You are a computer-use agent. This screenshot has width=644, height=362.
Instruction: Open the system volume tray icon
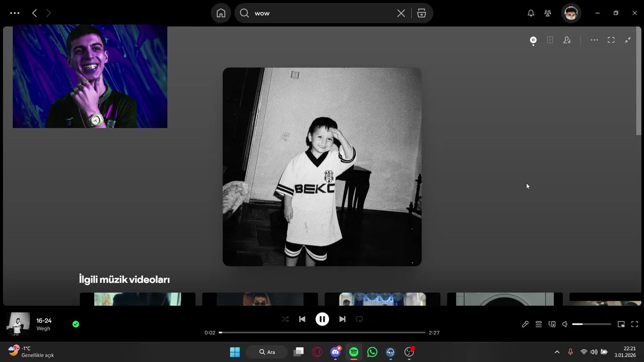coord(594,352)
